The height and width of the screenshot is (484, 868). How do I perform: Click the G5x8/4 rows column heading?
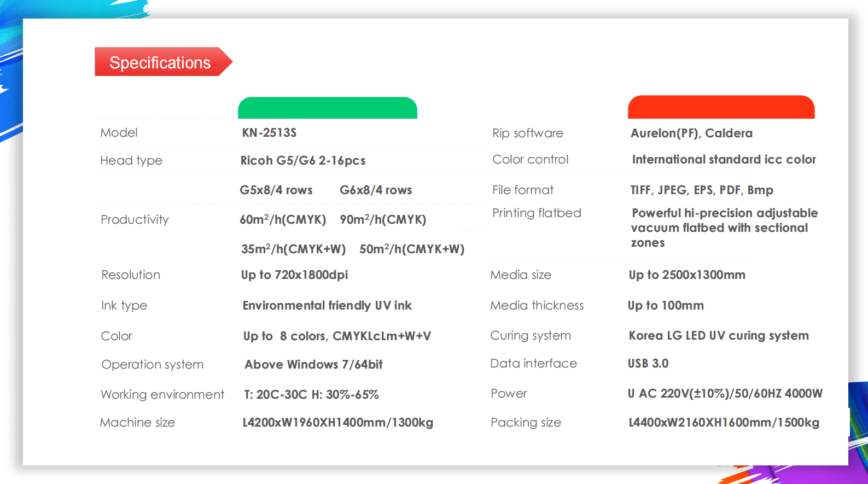click(x=276, y=190)
